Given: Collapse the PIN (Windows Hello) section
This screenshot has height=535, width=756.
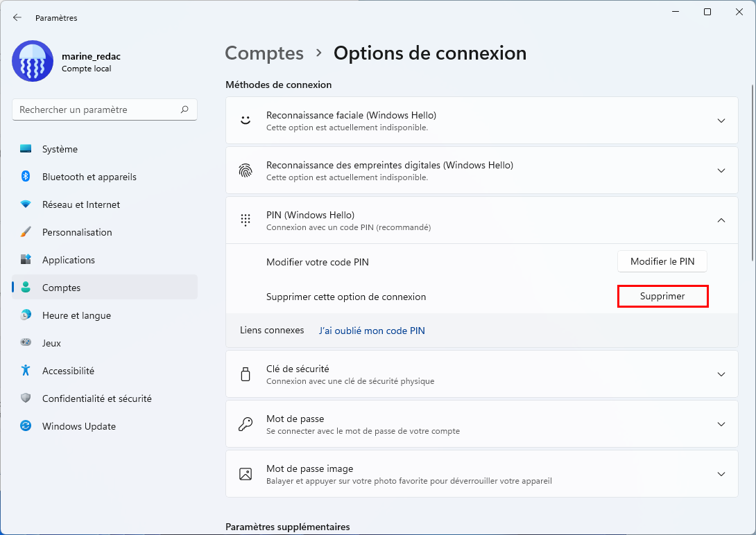Looking at the screenshot, I should [x=721, y=220].
